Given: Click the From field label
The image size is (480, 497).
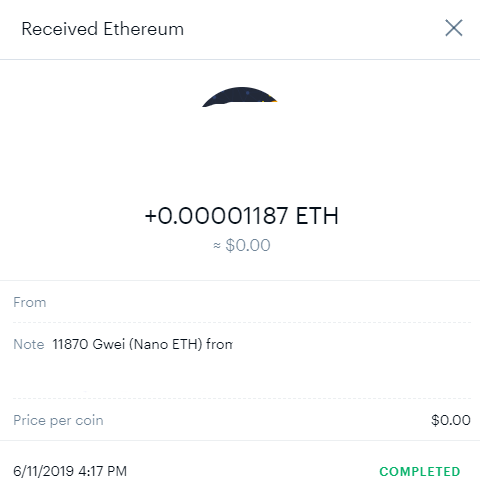Looking at the screenshot, I should pos(30,302).
